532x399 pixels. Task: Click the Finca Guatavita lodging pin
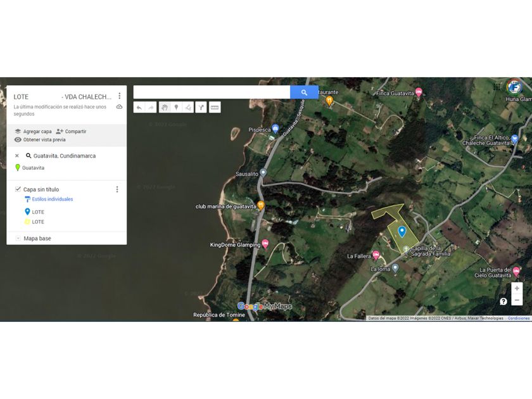(x=419, y=92)
